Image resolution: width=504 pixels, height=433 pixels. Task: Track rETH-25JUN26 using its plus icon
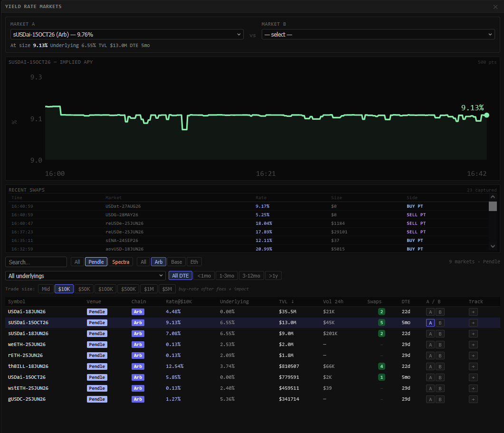pyautogui.click(x=473, y=356)
